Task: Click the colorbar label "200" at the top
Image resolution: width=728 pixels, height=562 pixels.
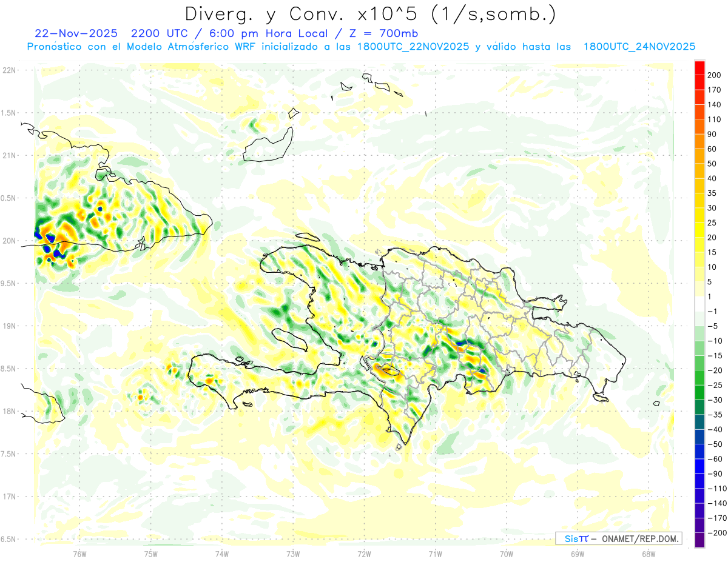Action: (x=715, y=75)
